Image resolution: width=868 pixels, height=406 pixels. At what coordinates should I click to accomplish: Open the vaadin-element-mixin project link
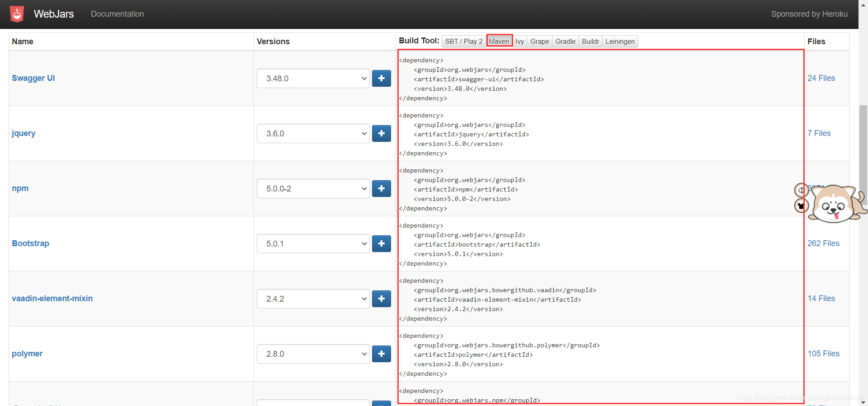(52, 299)
